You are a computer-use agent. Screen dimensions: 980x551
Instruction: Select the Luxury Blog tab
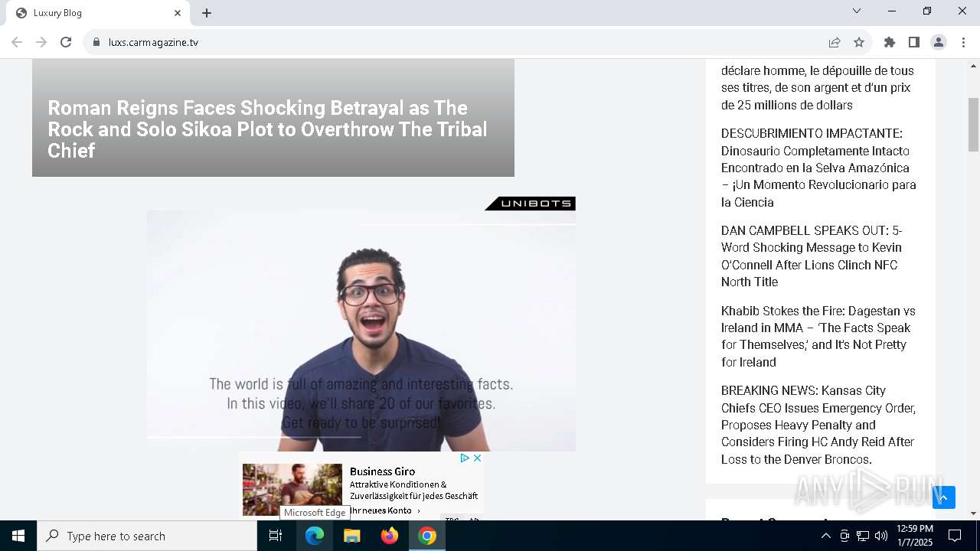(x=98, y=13)
